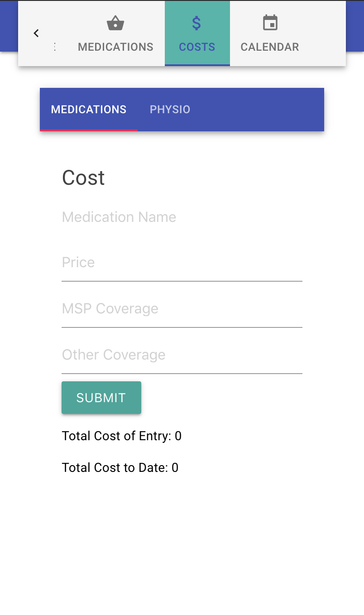Click the Total Cost to Date text
Screen dimensions: 364x615
[x=120, y=468]
